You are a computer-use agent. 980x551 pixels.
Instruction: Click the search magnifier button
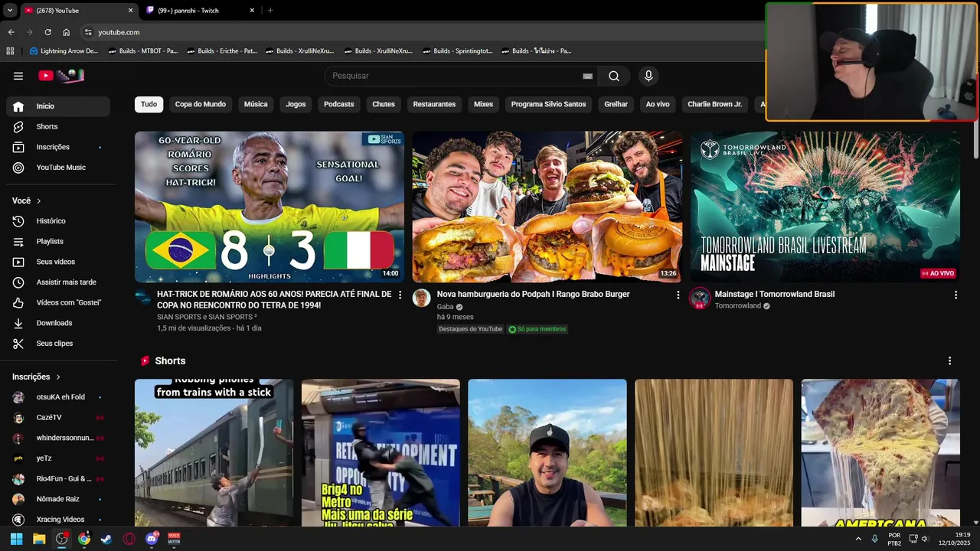(614, 76)
